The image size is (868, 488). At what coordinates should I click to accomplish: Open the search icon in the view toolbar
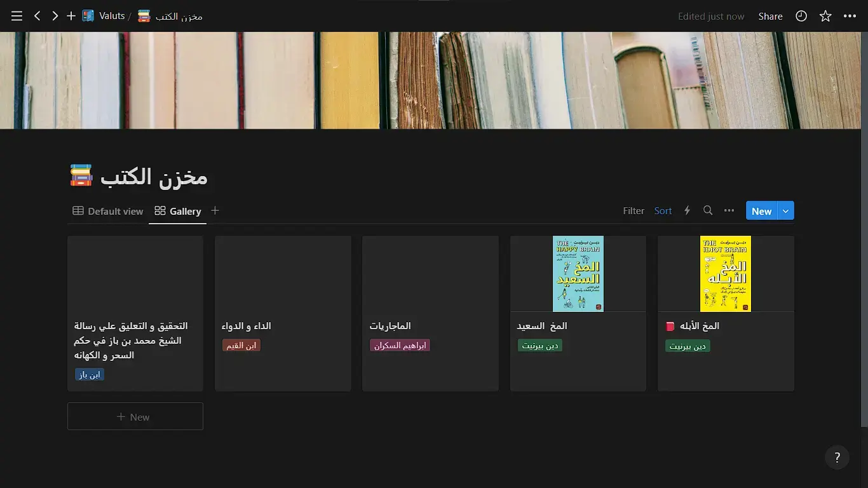click(708, 210)
